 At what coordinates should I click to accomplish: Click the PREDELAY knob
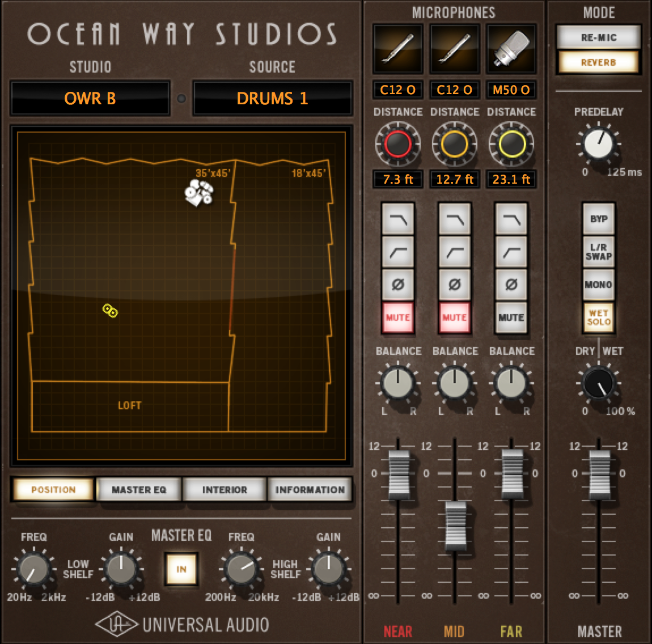598,144
